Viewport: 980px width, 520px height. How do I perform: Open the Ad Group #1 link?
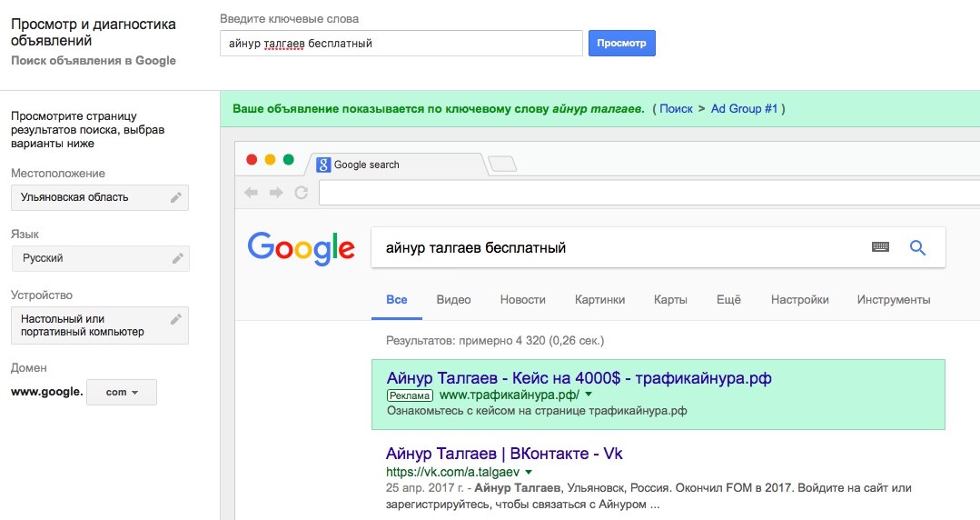(745, 109)
